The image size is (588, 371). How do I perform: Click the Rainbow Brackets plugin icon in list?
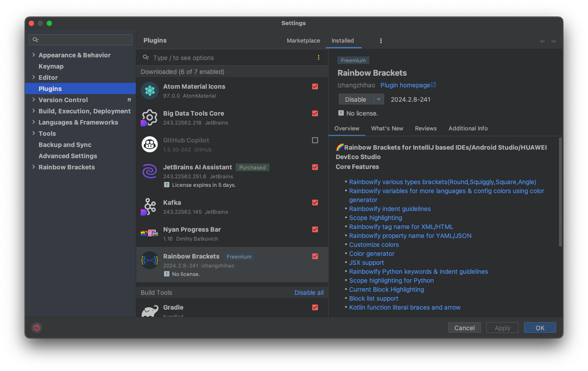coord(150,260)
